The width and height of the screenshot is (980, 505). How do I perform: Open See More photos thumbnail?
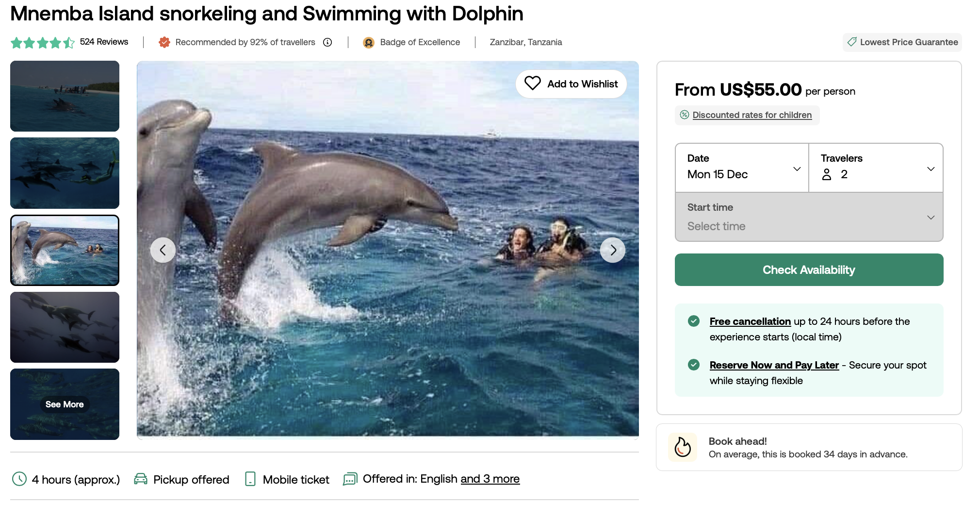click(65, 404)
